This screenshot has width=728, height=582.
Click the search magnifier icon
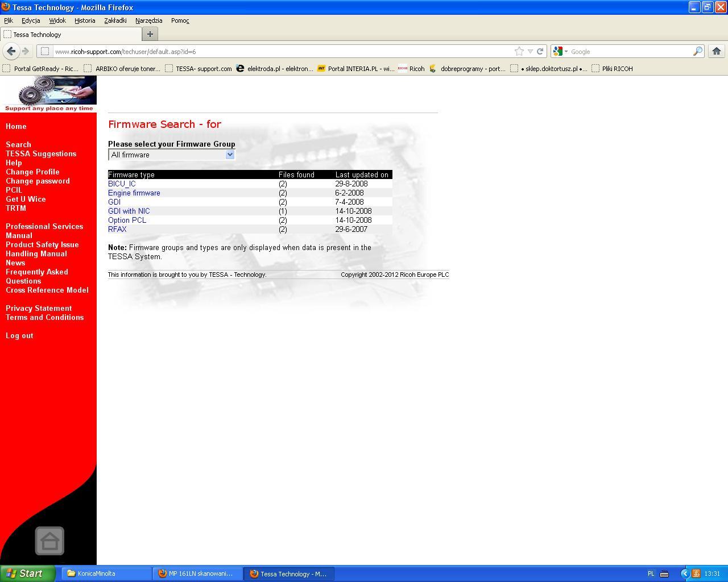pyautogui.click(x=697, y=51)
